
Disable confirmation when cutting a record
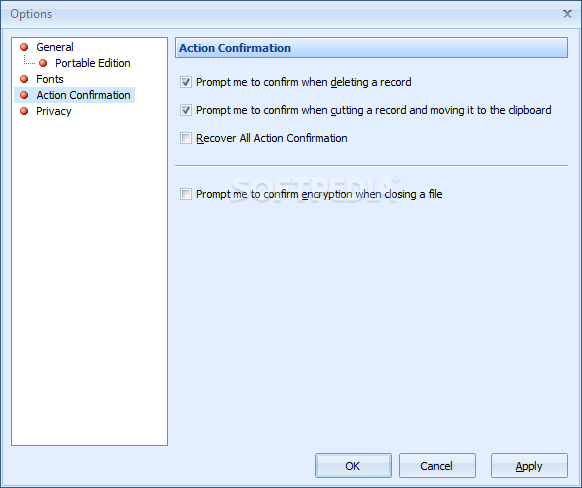coord(186,110)
